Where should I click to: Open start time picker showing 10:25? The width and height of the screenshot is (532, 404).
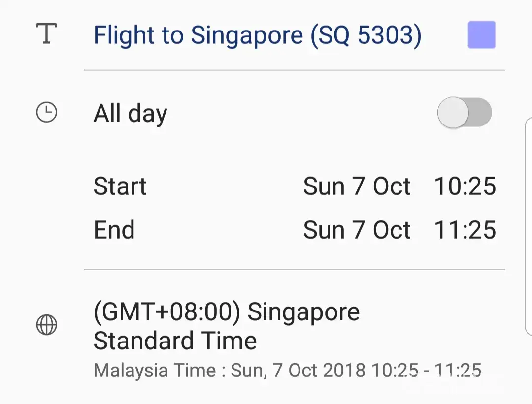pos(465,186)
